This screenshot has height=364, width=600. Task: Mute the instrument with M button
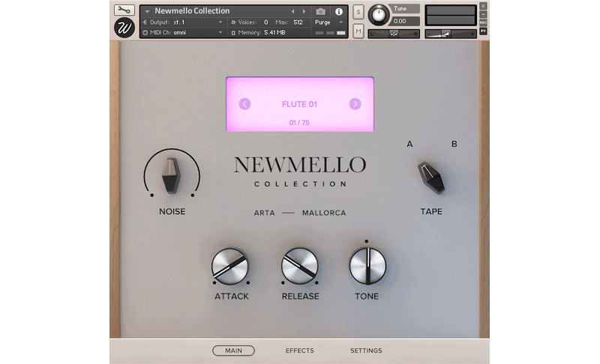click(358, 31)
